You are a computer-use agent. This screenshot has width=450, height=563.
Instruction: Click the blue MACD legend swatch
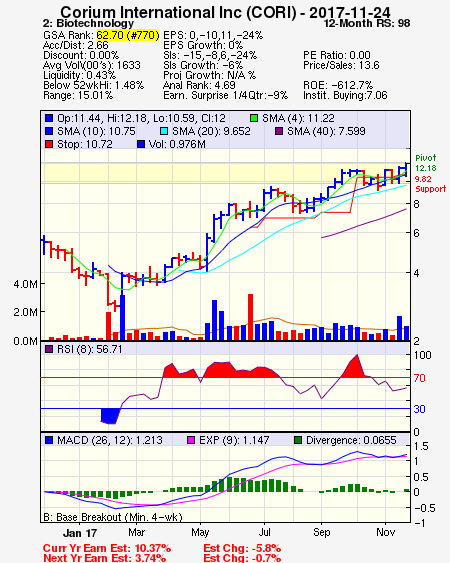(x=49, y=440)
